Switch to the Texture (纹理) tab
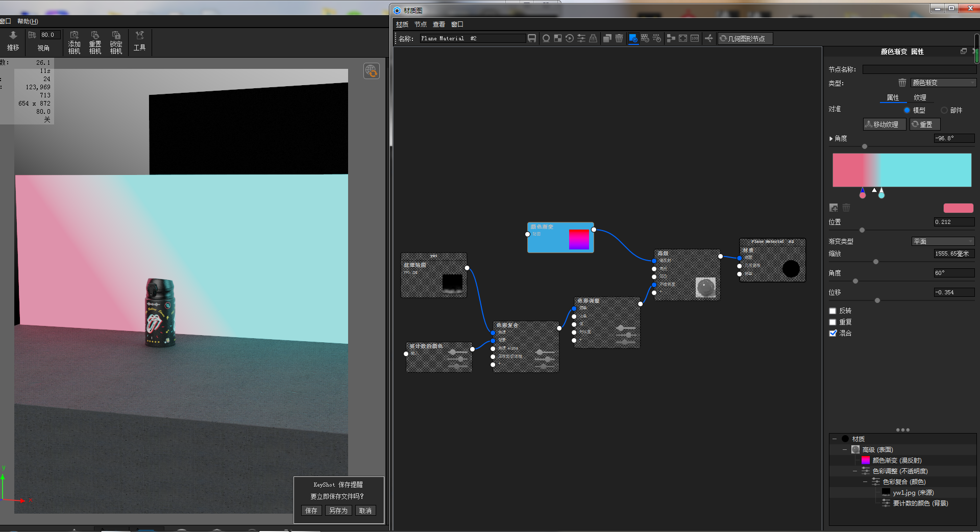Screen dimensions: 980x532 (x=920, y=97)
